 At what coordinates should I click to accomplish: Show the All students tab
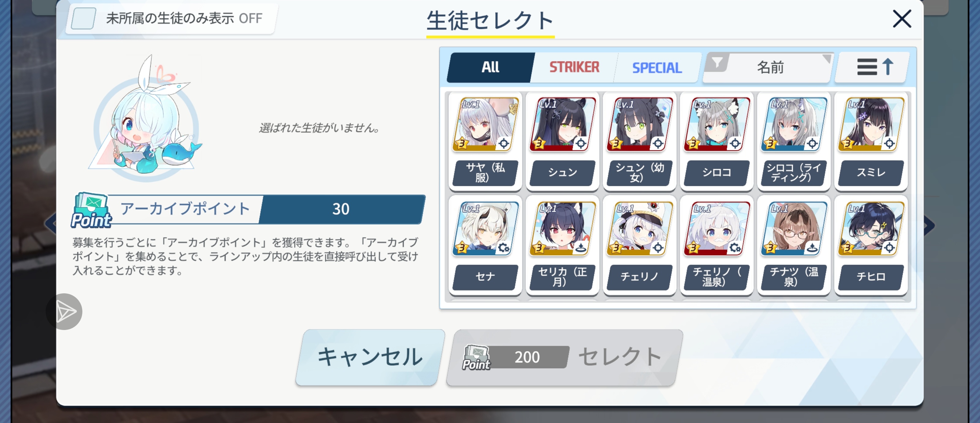490,67
